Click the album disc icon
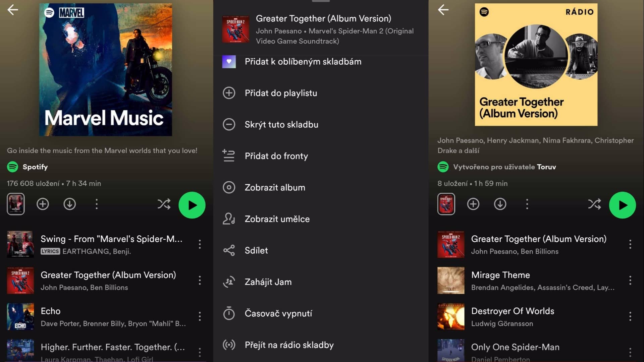This screenshot has height=362, width=644. click(x=229, y=187)
